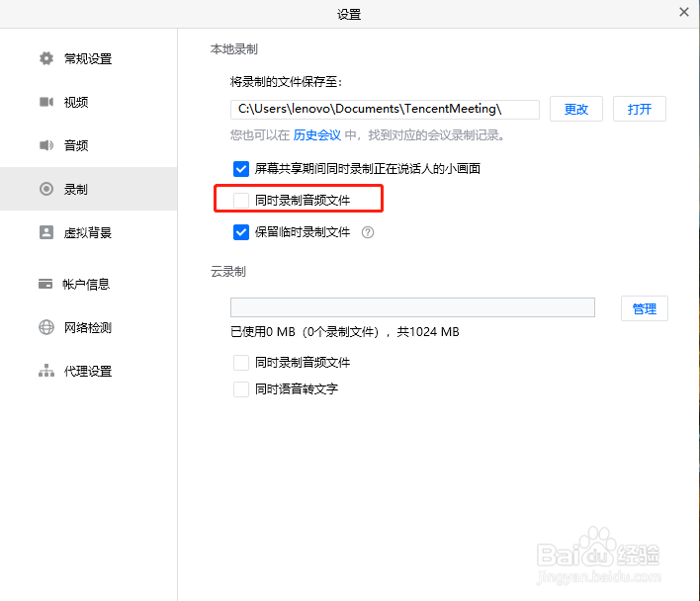Click the 打开 button to open folder

tap(640, 109)
